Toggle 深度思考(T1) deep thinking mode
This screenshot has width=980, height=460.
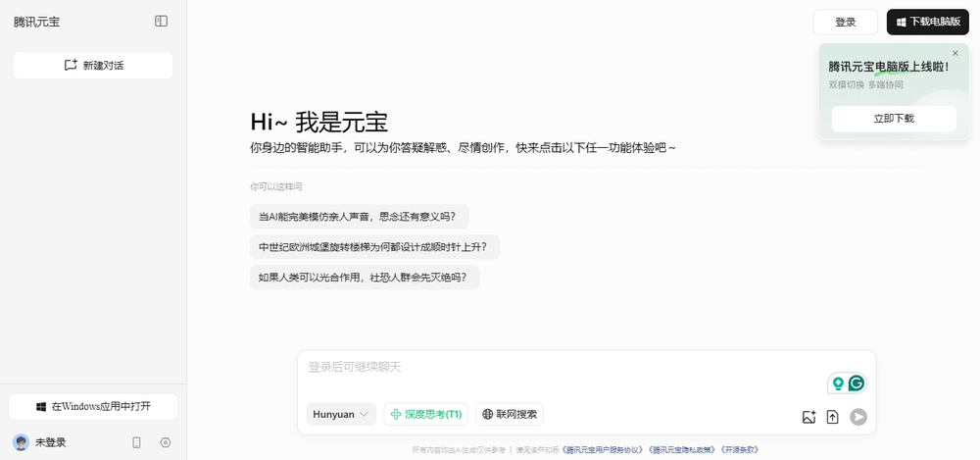pos(426,414)
